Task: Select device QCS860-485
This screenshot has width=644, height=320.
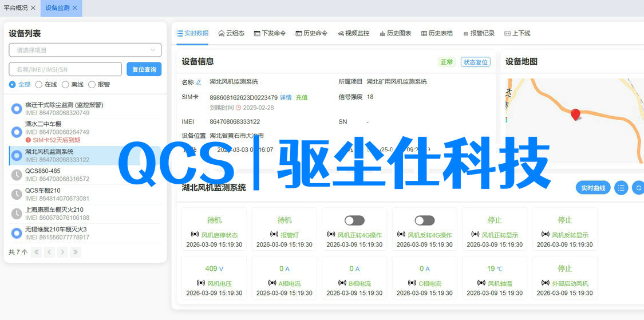Action: (85, 175)
